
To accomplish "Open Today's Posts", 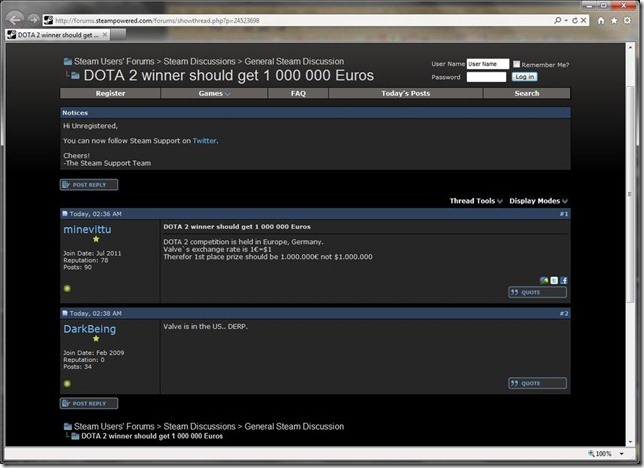I will click(x=405, y=93).
